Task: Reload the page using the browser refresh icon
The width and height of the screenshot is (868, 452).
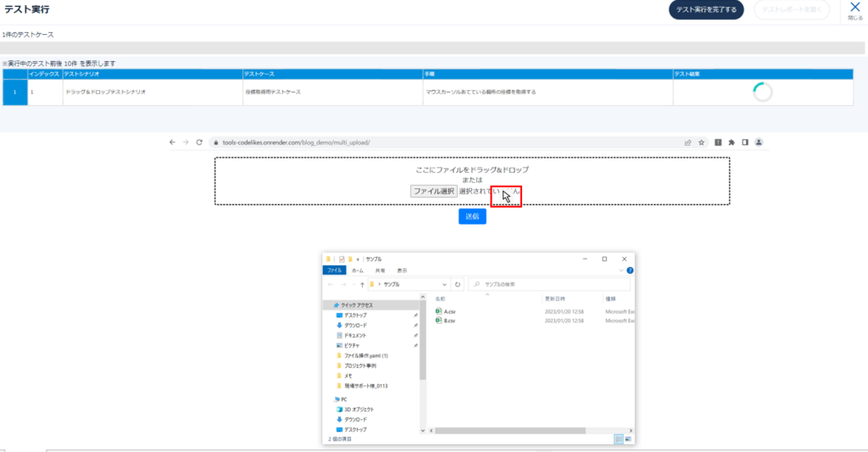Action: click(199, 142)
